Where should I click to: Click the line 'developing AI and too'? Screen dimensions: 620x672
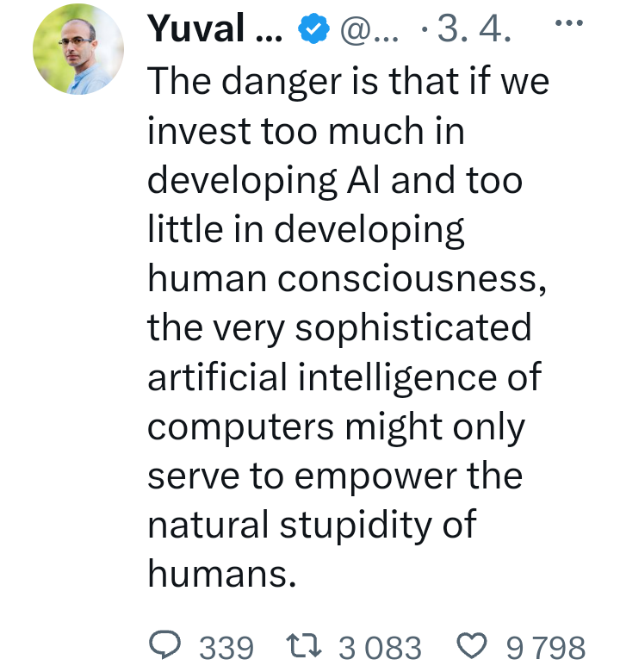pos(335,180)
